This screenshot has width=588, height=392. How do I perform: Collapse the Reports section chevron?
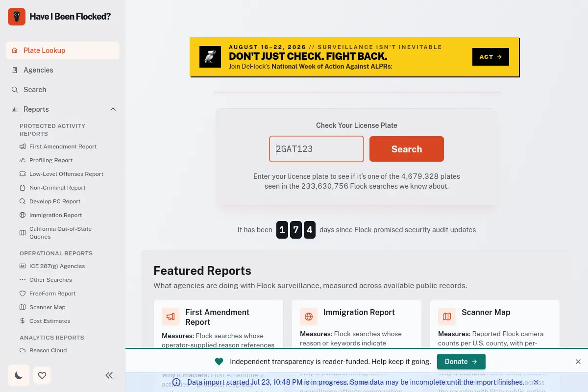coord(113,109)
